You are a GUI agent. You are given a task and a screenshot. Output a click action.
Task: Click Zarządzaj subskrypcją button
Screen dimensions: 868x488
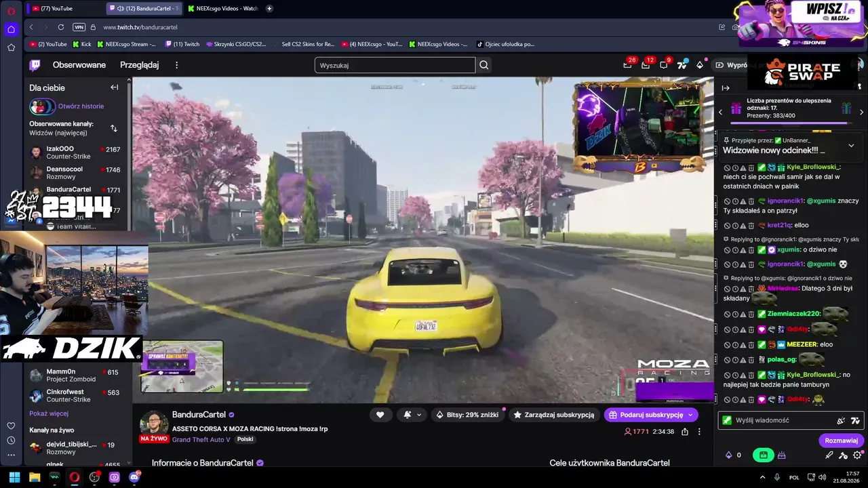554,415
